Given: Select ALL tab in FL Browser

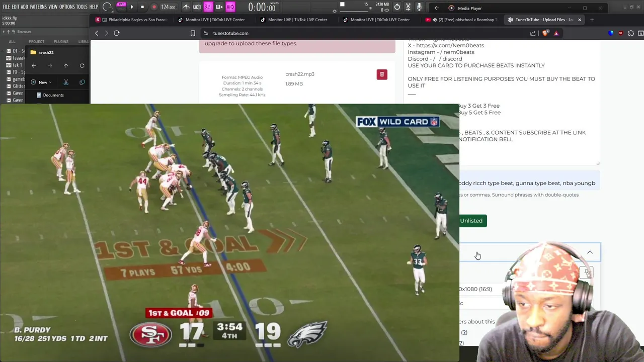Looking at the screenshot, I should point(12,42).
